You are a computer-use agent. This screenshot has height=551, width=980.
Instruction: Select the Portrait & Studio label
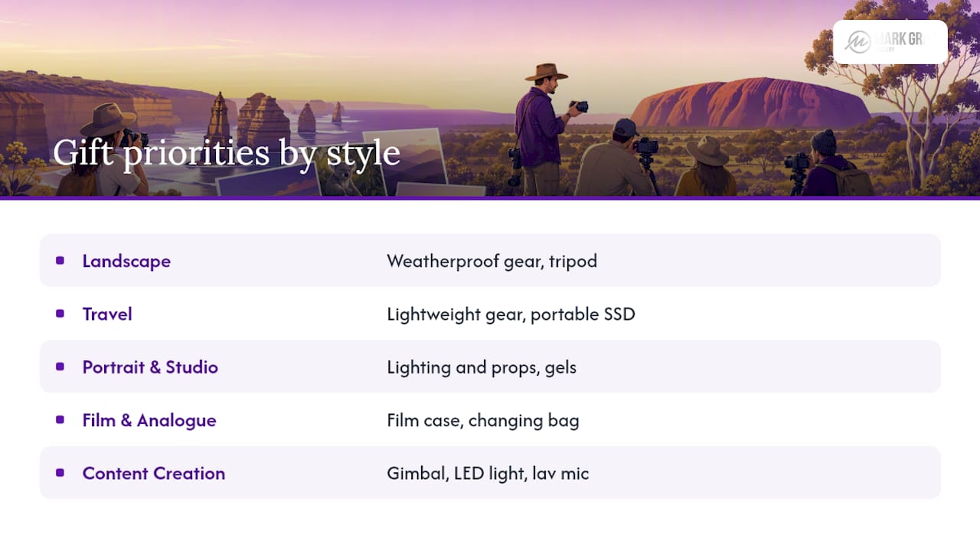tap(150, 367)
